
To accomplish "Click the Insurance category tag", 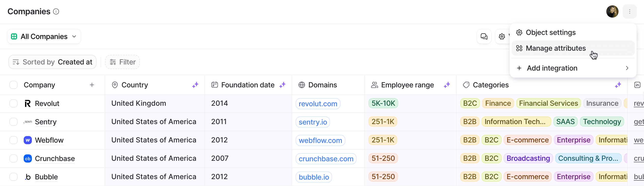I will tap(602, 103).
